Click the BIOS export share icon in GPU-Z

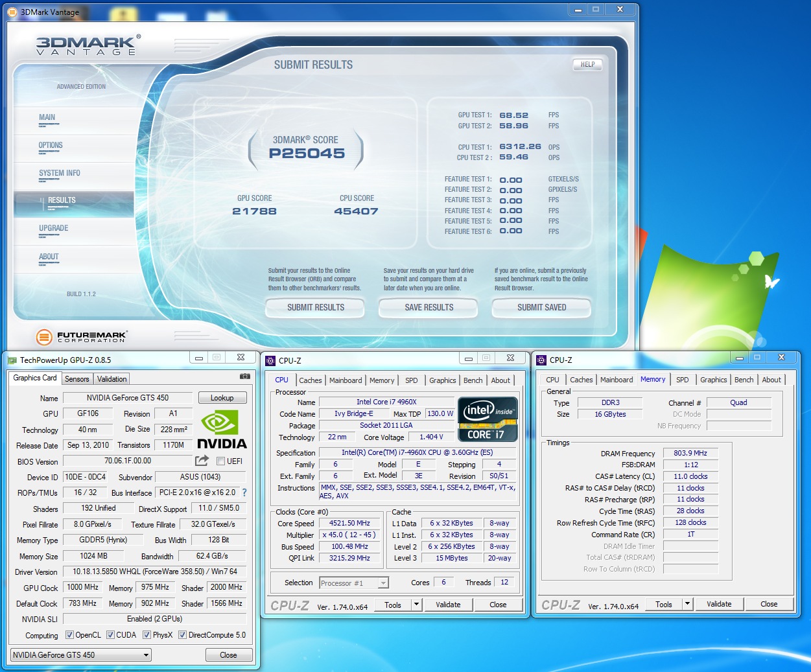tap(202, 461)
